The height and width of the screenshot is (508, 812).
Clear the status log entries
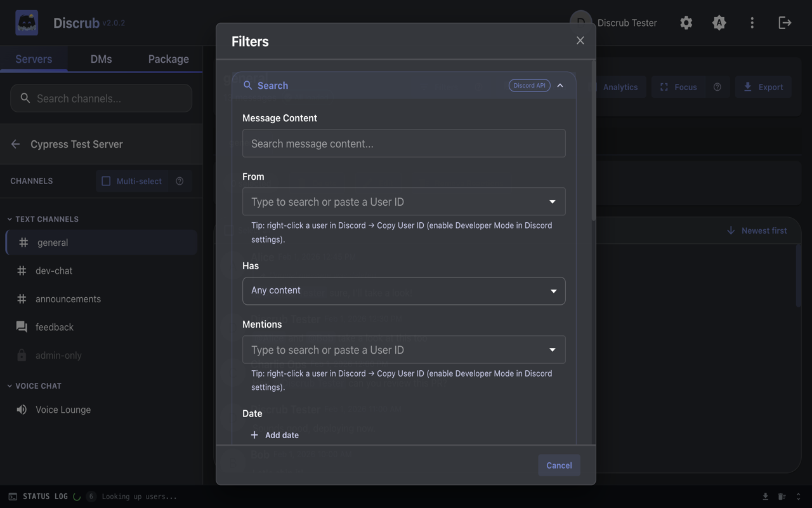pyautogui.click(x=782, y=497)
